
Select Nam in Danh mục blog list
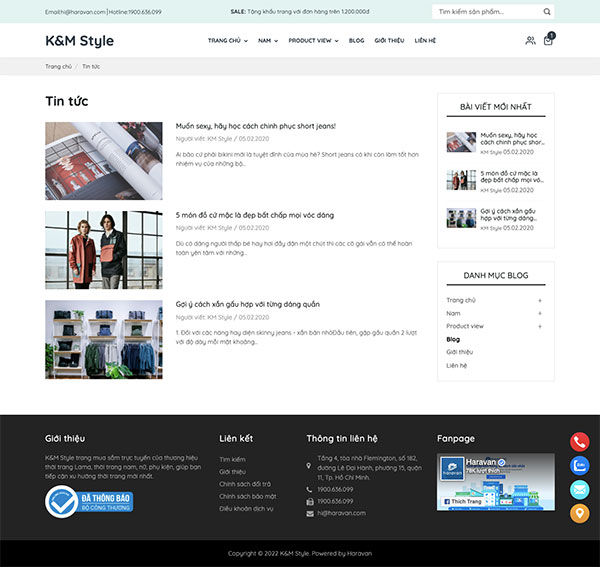(x=453, y=313)
